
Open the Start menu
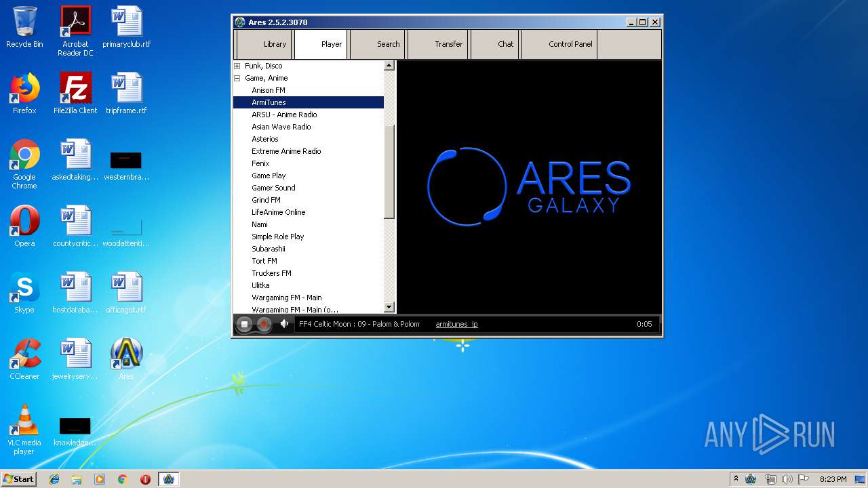(x=18, y=479)
